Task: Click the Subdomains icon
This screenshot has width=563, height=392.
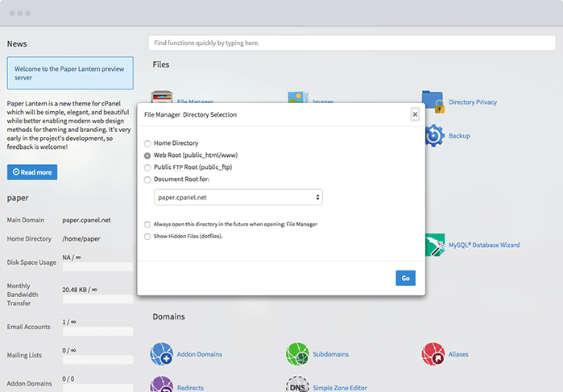Action: coord(298,354)
